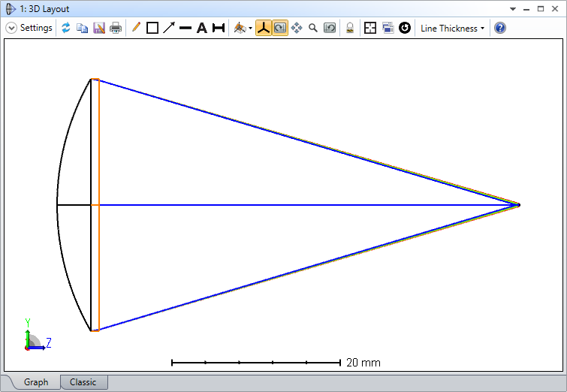
Task: Click the Settings label
Action: [36, 28]
